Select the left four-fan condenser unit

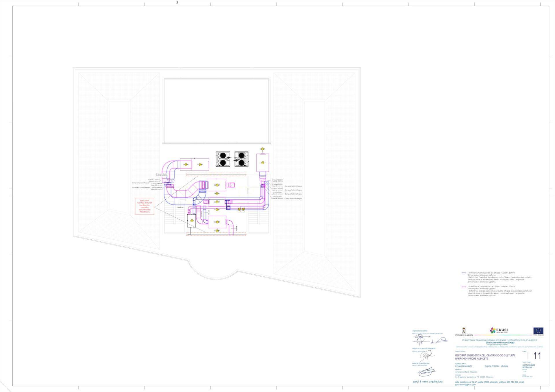pos(223,159)
